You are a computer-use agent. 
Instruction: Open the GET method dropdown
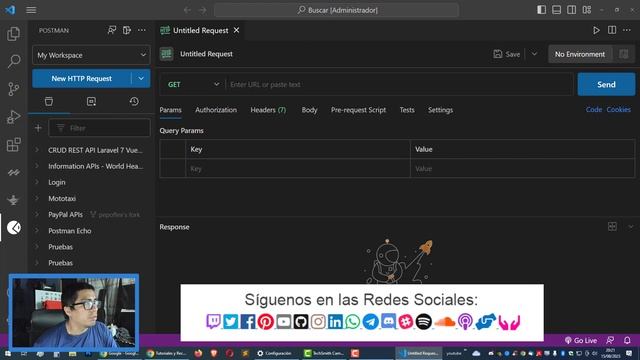193,84
